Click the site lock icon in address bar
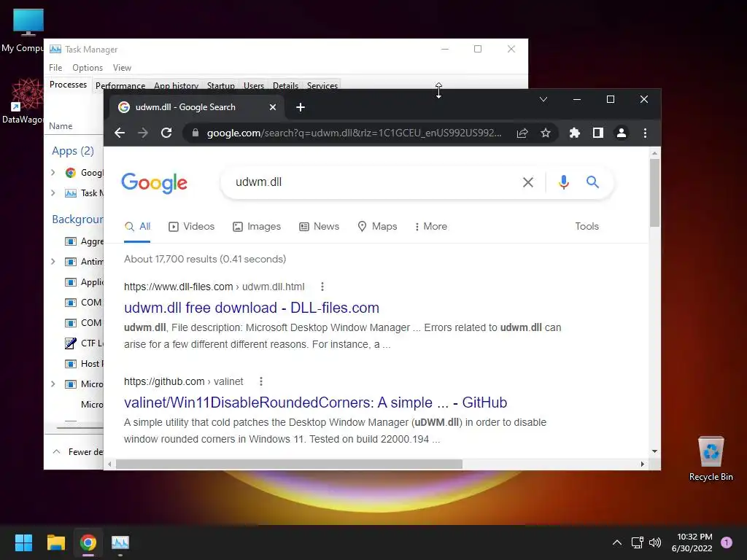Viewport: 747px width, 560px height. click(196, 133)
